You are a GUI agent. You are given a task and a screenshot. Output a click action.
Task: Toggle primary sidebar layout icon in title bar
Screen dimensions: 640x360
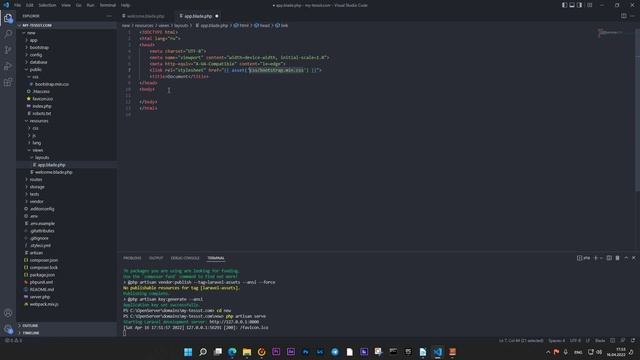pos(564,5)
